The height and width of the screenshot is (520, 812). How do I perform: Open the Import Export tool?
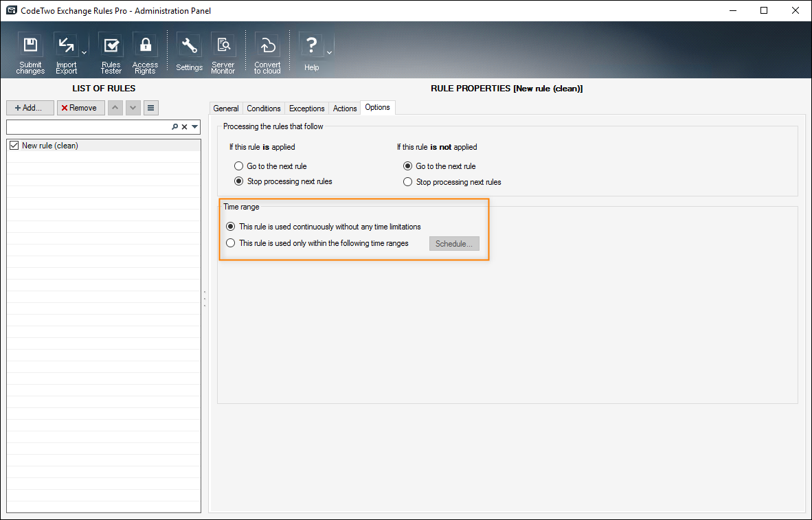click(66, 54)
